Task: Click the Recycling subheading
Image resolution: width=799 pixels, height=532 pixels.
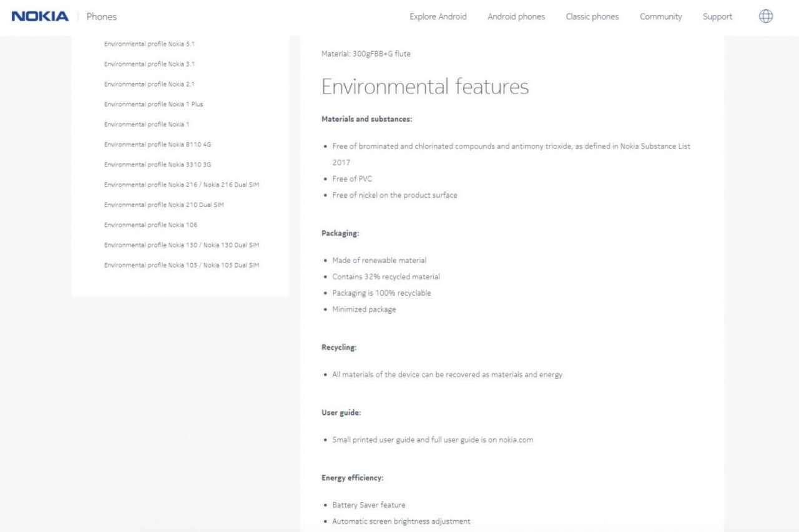Action: (x=339, y=347)
